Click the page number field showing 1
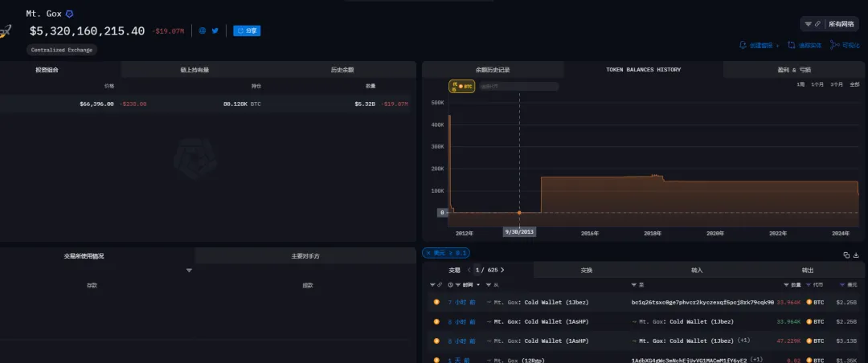Image resolution: width=868 pixels, height=363 pixels. tap(477, 270)
